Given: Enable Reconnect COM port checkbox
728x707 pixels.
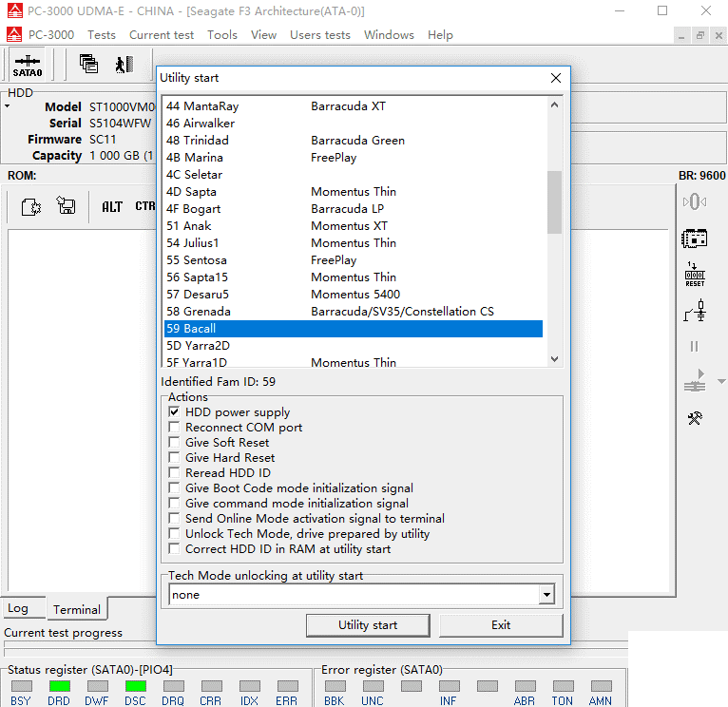Looking at the screenshot, I should [174, 427].
